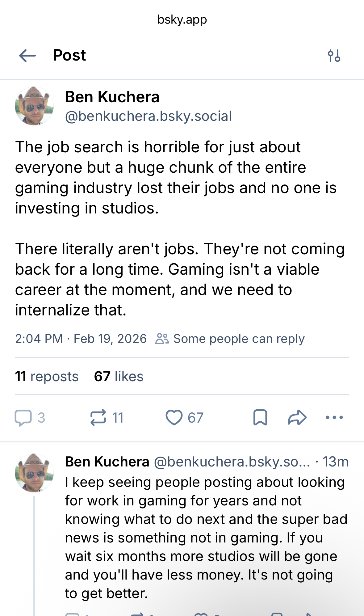Open the three-dot more options menu

[334, 418]
